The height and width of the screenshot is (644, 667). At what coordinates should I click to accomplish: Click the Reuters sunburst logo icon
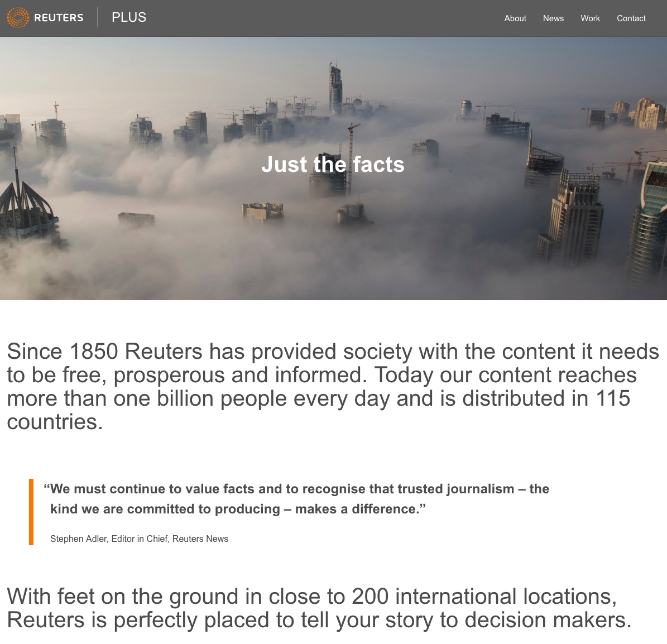[x=17, y=17]
